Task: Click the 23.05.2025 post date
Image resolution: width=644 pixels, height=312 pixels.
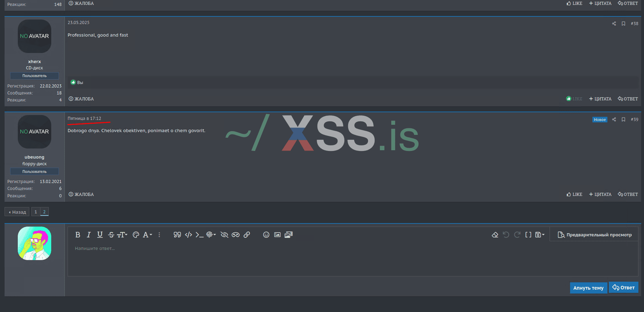Action: (78, 23)
